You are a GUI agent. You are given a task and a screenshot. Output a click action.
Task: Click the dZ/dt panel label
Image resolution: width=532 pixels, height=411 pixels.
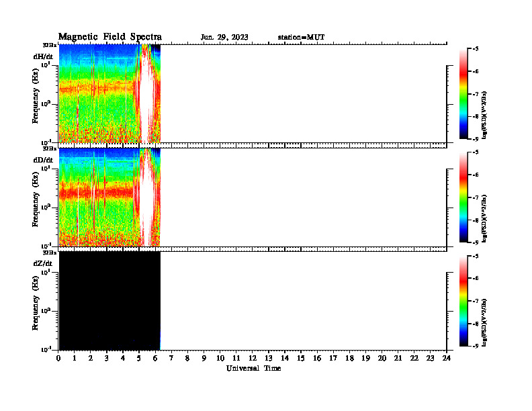pyautogui.click(x=43, y=263)
